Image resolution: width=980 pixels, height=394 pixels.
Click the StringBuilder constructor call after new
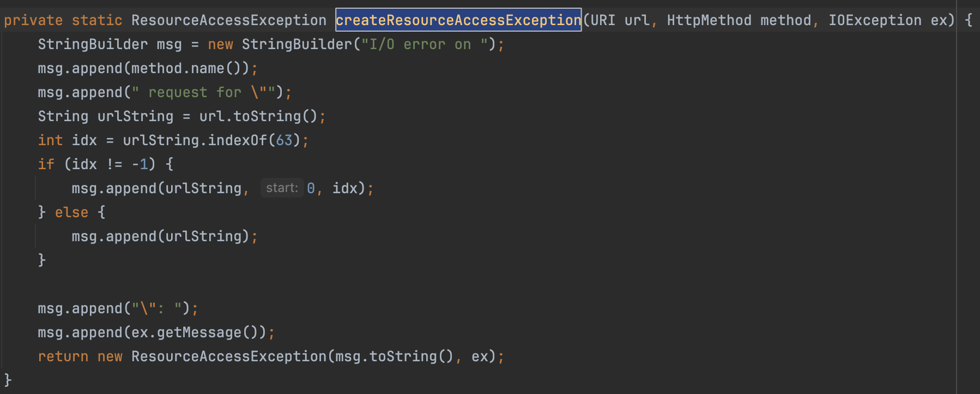[x=297, y=44]
